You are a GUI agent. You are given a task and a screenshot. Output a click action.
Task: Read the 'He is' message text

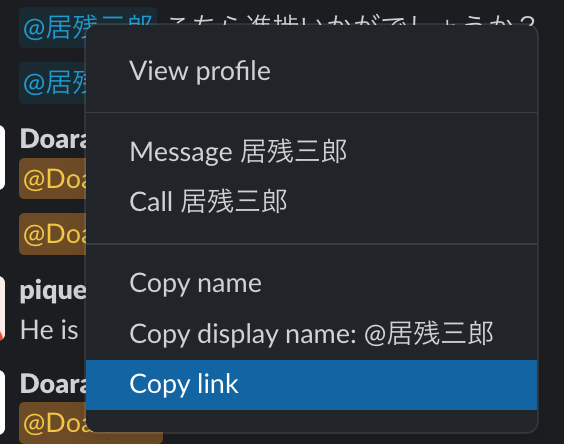49,330
